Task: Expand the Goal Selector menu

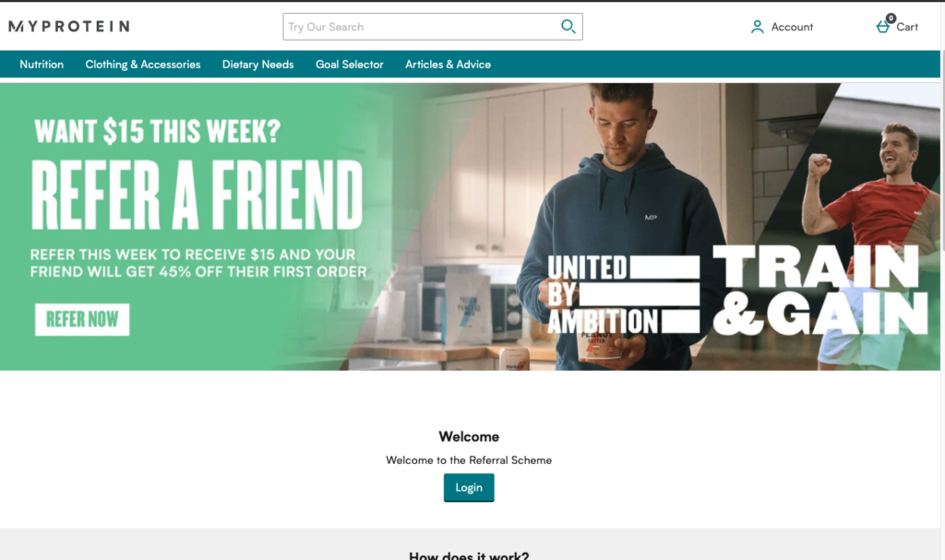Action: pyautogui.click(x=350, y=65)
